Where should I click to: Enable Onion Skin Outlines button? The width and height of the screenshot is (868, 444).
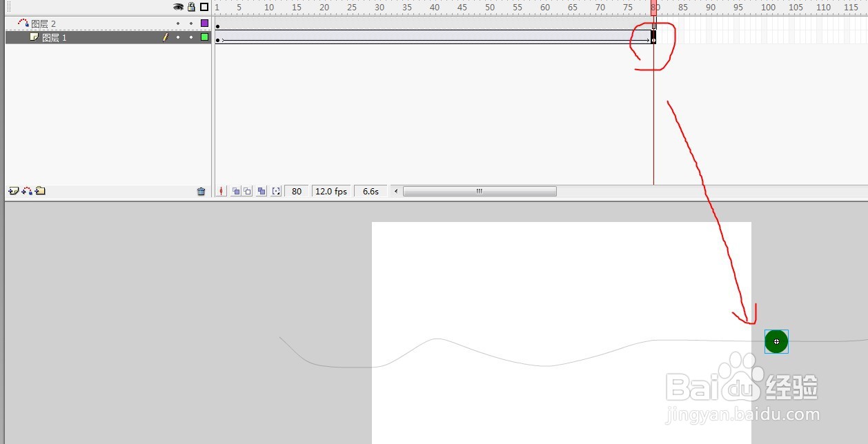coord(248,191)
